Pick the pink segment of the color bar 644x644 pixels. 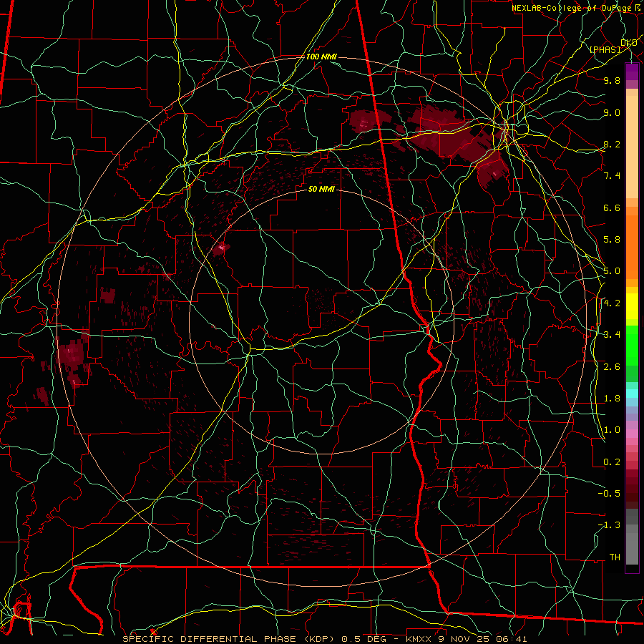click(632, 434)
